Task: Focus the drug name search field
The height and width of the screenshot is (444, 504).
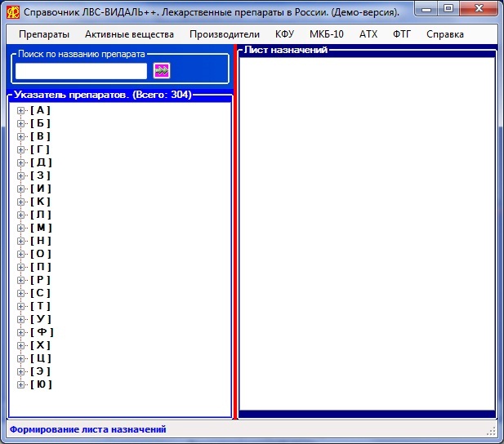Action: coord(81,71)
